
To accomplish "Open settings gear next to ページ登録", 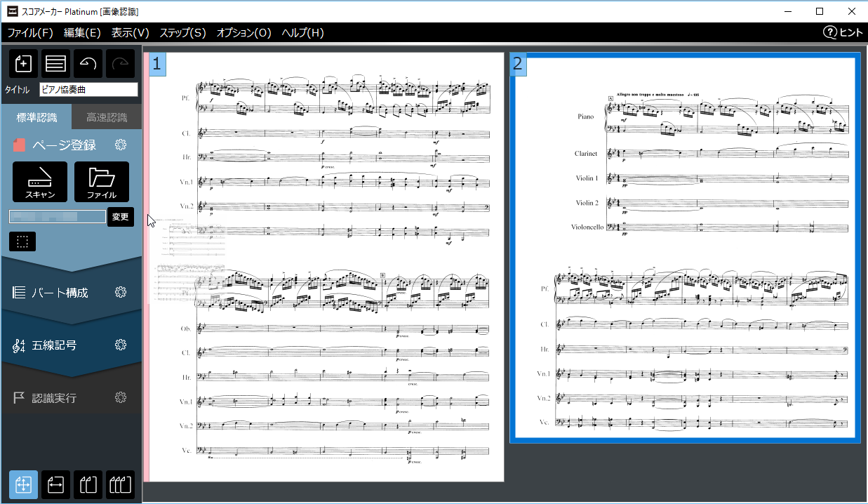I will coord(121,145).
